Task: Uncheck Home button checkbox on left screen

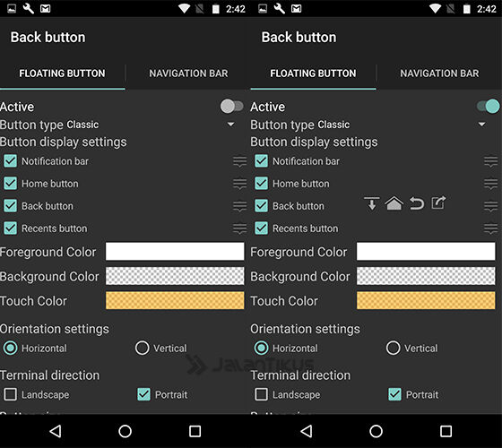Action: click(10, 184)
